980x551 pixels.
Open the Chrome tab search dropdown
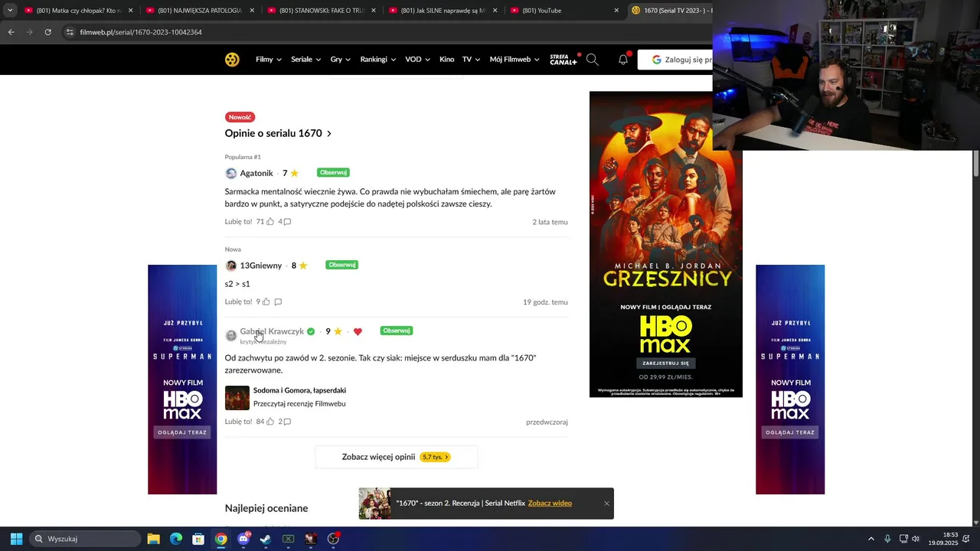point(10,11)
